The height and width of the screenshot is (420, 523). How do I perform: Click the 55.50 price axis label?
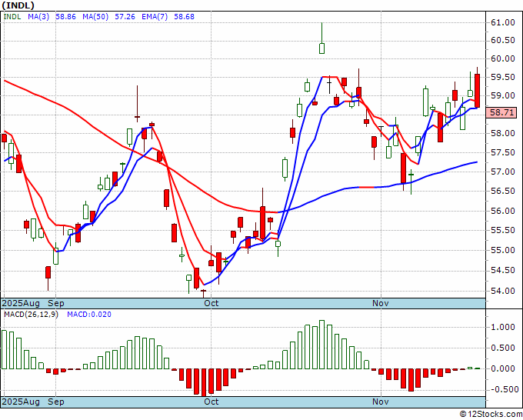pos(503,231)
